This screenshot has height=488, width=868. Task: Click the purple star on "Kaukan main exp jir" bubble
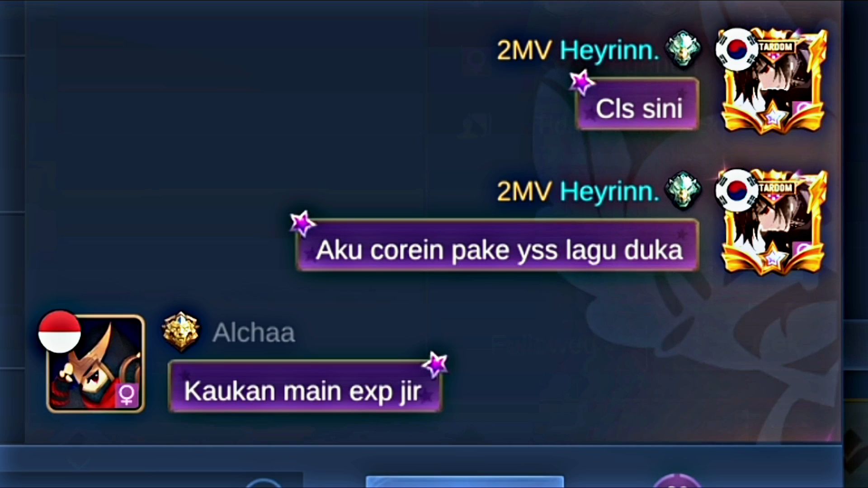[435, 364]
